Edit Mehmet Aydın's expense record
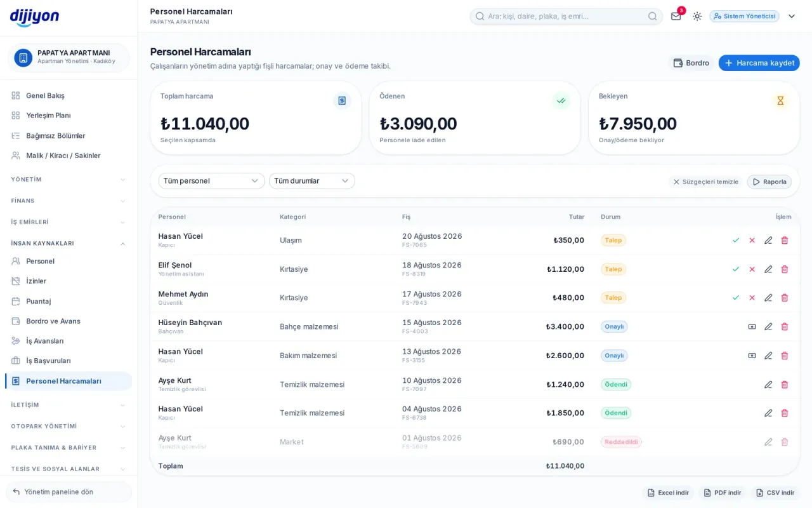 pyautogui.click(x=768, y=298)
